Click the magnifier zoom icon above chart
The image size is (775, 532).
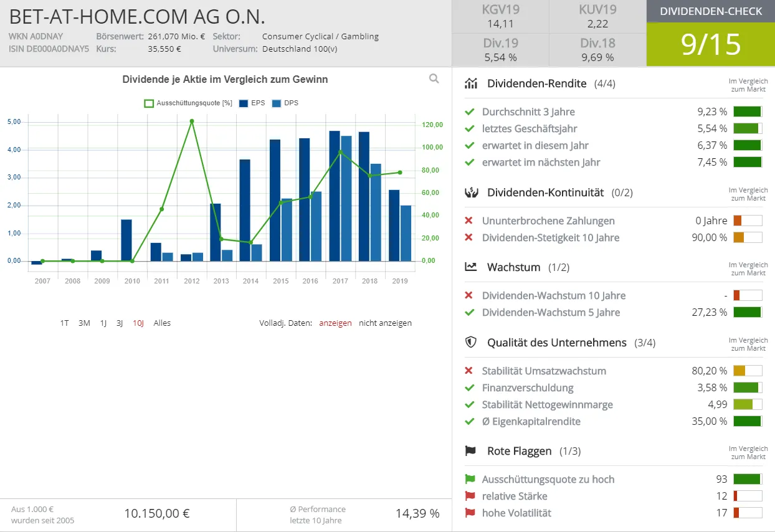tap(434, 78)
